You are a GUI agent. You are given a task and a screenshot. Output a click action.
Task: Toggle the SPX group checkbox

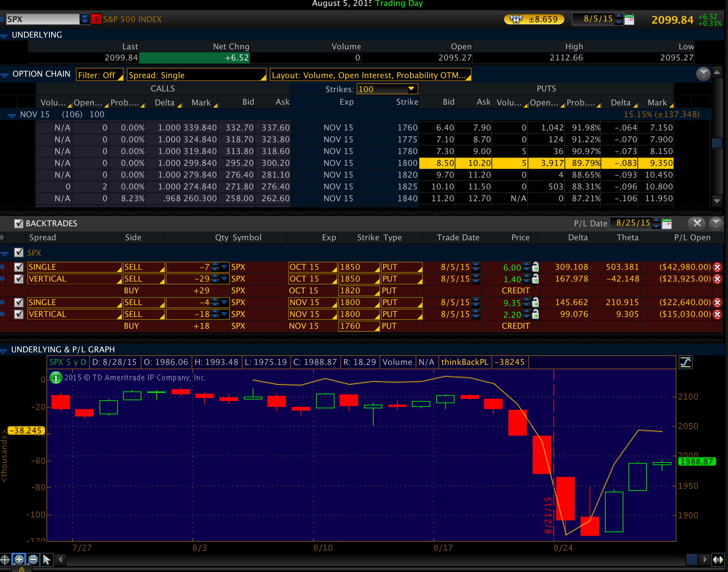point(19,252)
